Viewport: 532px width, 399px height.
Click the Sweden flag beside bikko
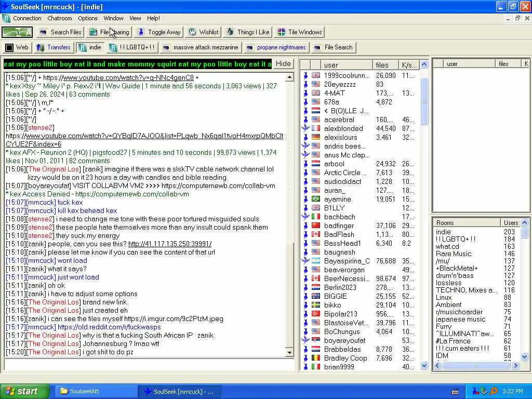[x=316, y=304]
